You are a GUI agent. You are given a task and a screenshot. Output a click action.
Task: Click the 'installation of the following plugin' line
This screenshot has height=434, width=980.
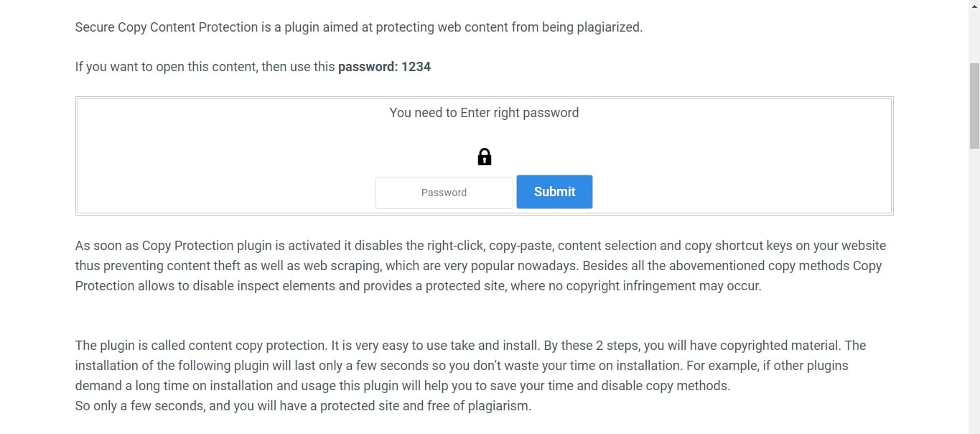tap(462, 366)
